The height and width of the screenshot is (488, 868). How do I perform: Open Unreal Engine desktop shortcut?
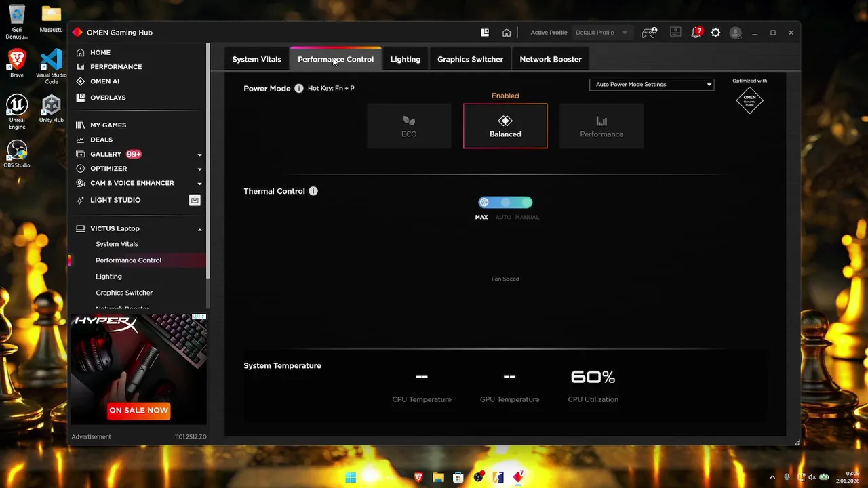(x=17, y=111)
